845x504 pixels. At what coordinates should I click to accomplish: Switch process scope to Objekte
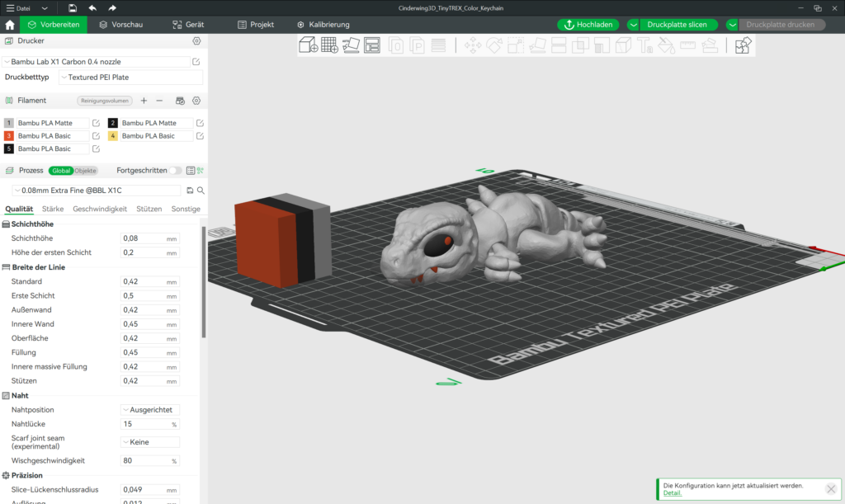click(85, 171)
